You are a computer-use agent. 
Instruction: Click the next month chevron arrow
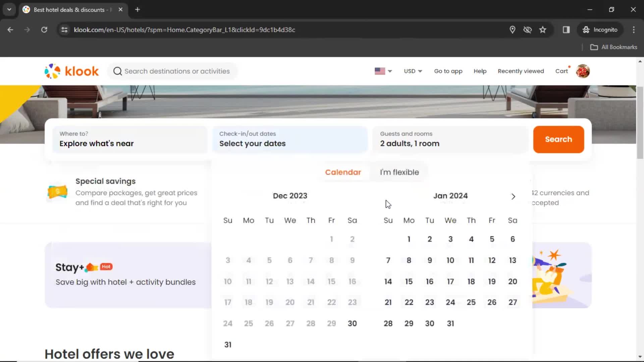(x=513, y=196)
